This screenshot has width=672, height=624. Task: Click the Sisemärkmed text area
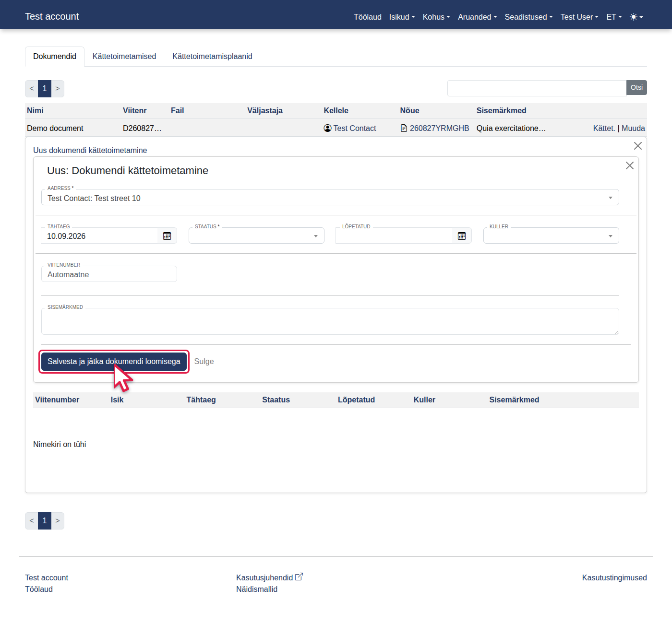pos(330,321)
